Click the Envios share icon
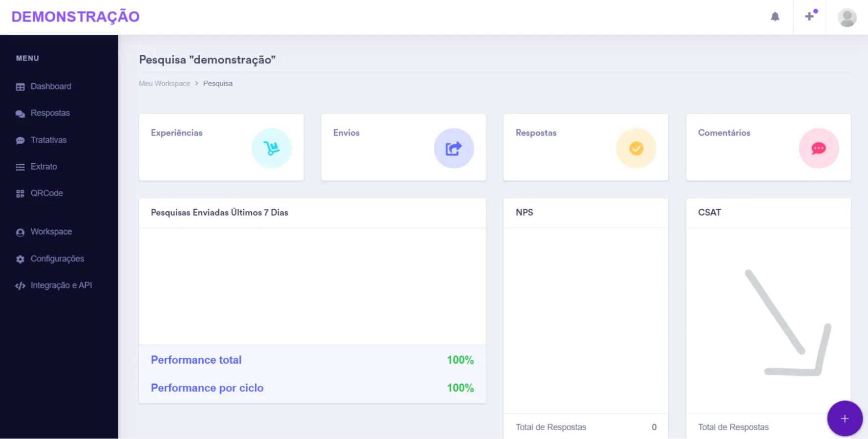This screenshot has width=868, height=439. (x=454, y=148)
